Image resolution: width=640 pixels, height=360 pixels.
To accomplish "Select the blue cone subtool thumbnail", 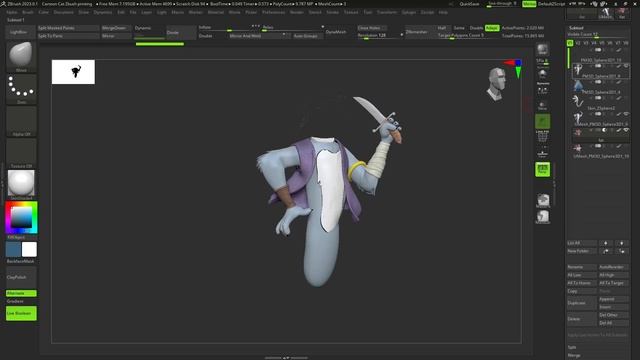I will (578, 86).
